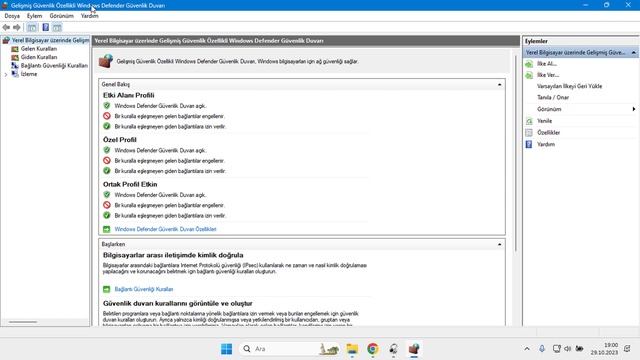This screenshot has height=360, width=640.
Task: Click the volume icon in system tray
Action: (x=568, y=349)
